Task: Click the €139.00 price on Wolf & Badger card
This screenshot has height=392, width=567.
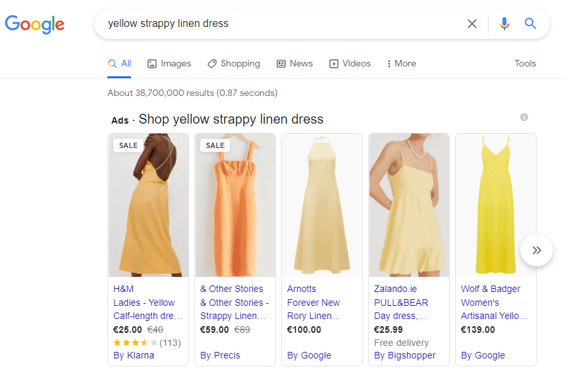Action: 477,330
